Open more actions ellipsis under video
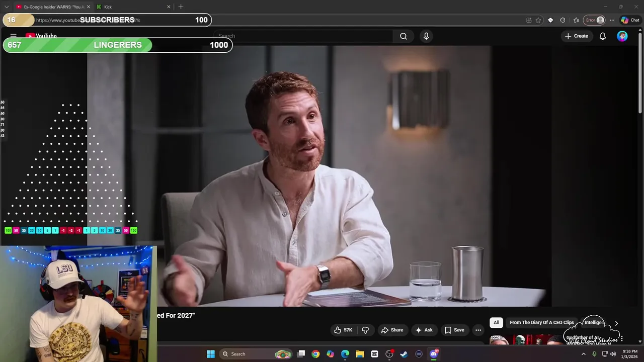The height and width of the screenshot is (362, 644). pyautogui.click(x=478, y=330)
